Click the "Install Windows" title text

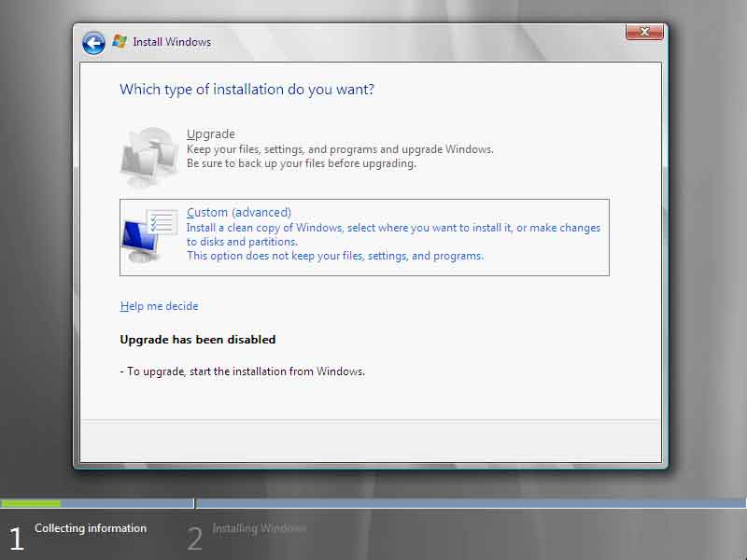pyautogui.click(x=172, y=42)
